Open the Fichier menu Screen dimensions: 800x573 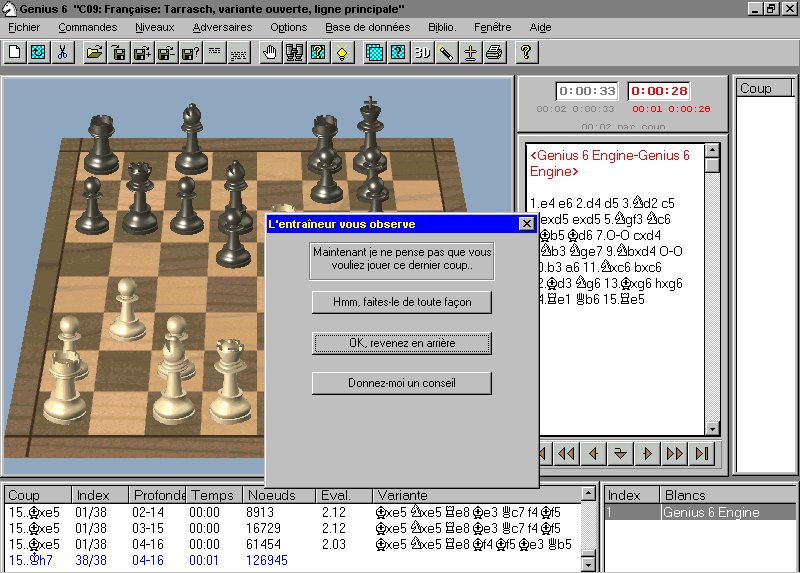[24, 28]
